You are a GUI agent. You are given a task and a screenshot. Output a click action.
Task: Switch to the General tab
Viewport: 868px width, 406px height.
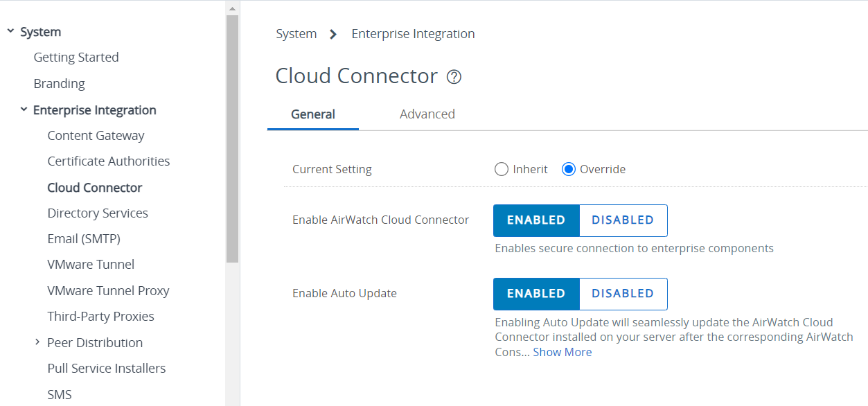coord(313,114)
